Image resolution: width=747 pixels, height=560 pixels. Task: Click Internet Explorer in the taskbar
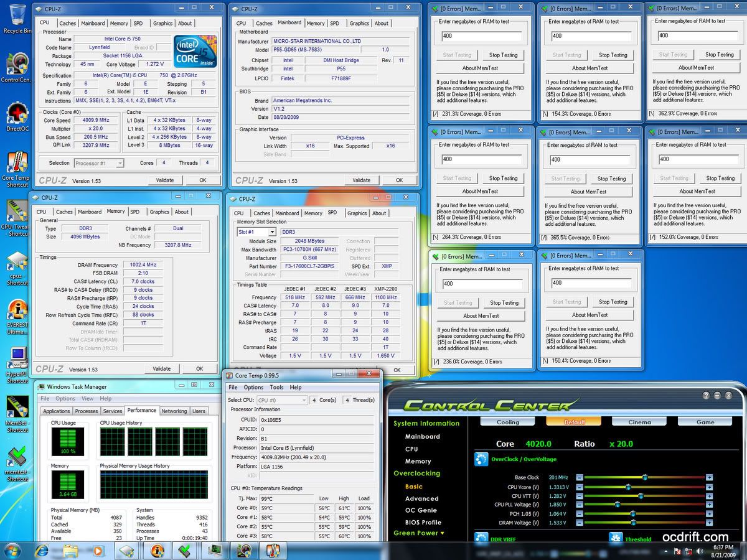(42, 550)
